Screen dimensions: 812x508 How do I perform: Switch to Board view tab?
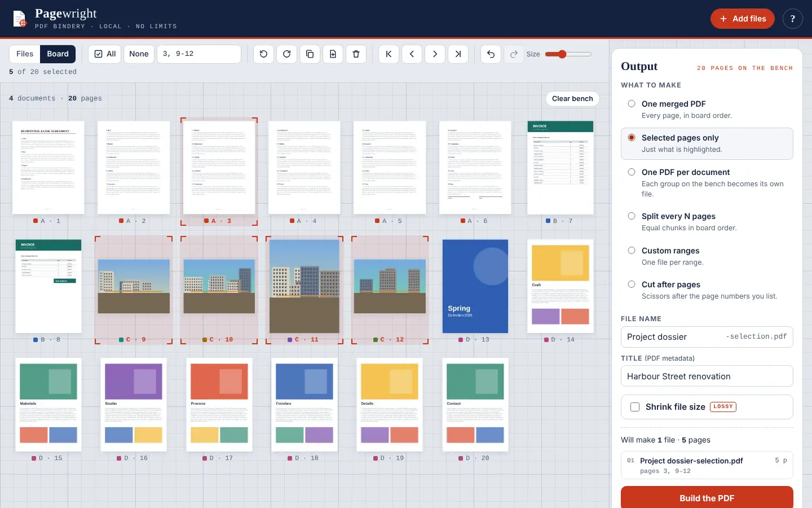point(58,54)
